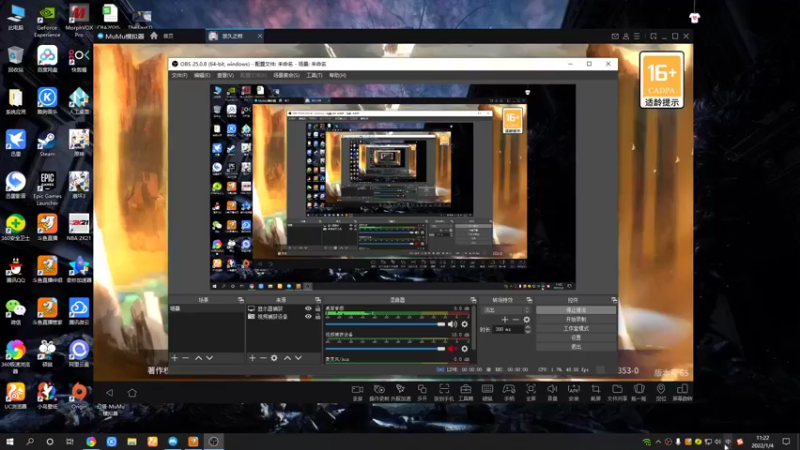Undock the OBS Scenes panel

tap(241, 300)
